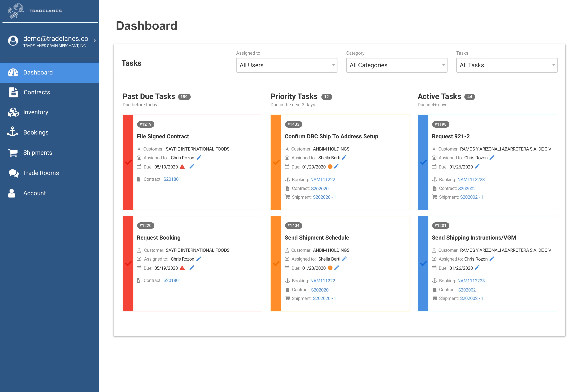This screenshot has height=392, width=587.
Task: Edit due date pencil on task #1403
Action: point(336,167)
